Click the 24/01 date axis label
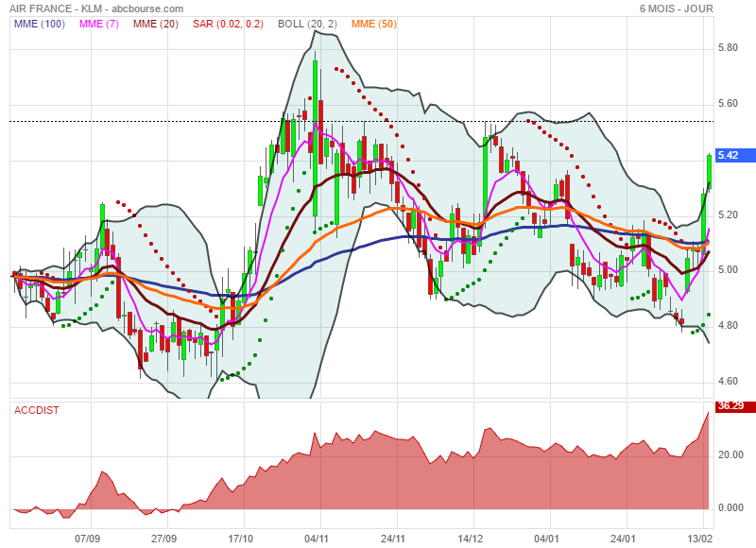This screenshot has height=548, width=756. coord(623,539)
